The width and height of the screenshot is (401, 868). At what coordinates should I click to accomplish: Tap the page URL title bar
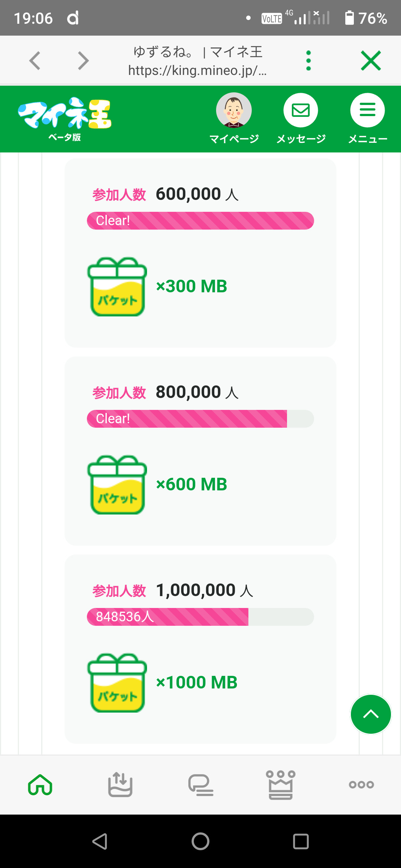click(198, 61)
